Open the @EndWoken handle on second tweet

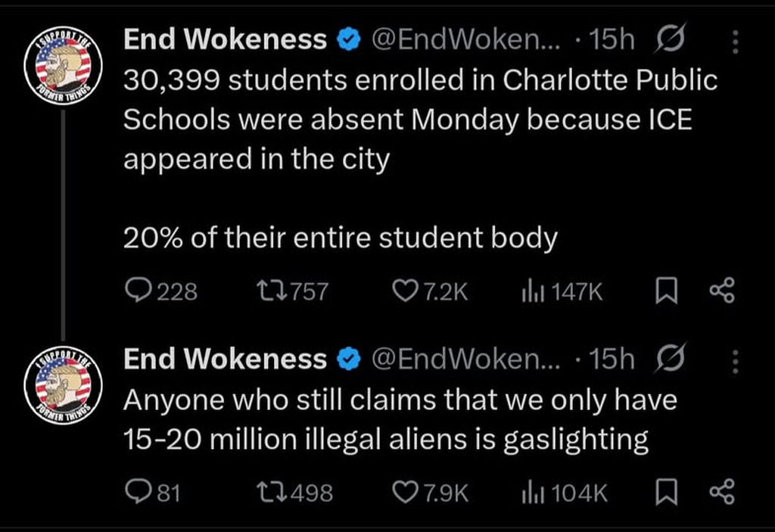(x=463, y=360)
